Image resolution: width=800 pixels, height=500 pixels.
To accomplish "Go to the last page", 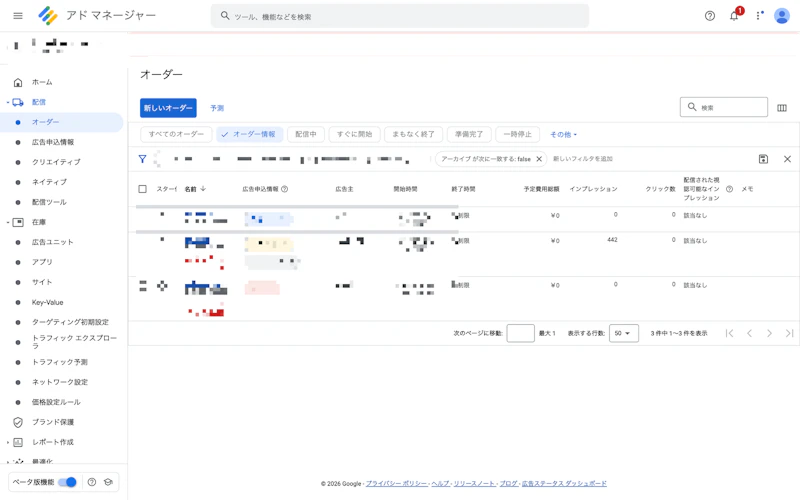I will [x=789, y=333].
